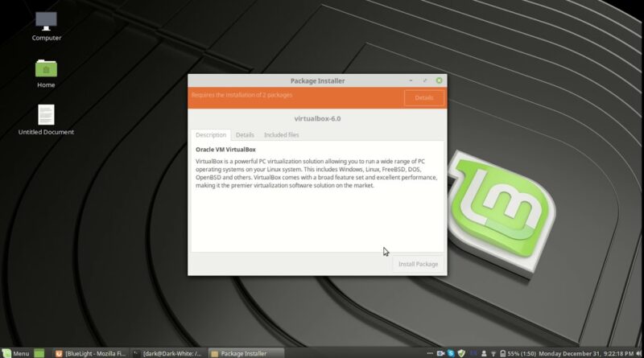This screenshot has width=644, height=358.
Task: Select the Untitled Document file icon
Action: coord(46,114)
